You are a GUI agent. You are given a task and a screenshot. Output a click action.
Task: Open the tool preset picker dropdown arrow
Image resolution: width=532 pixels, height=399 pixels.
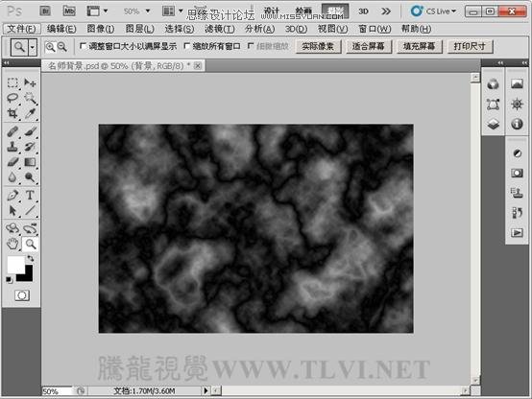click(x=33, y=47)
